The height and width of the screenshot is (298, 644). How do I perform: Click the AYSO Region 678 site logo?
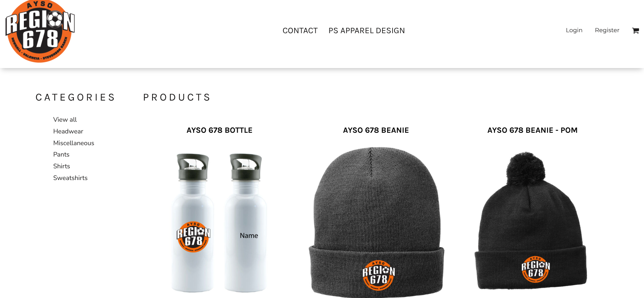[40, 31]
